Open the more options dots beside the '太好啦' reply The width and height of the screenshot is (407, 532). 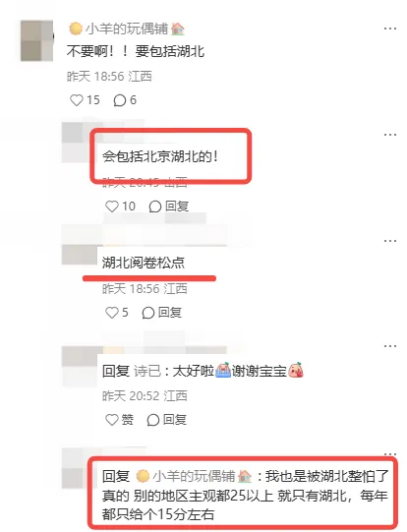pos(390,346)
